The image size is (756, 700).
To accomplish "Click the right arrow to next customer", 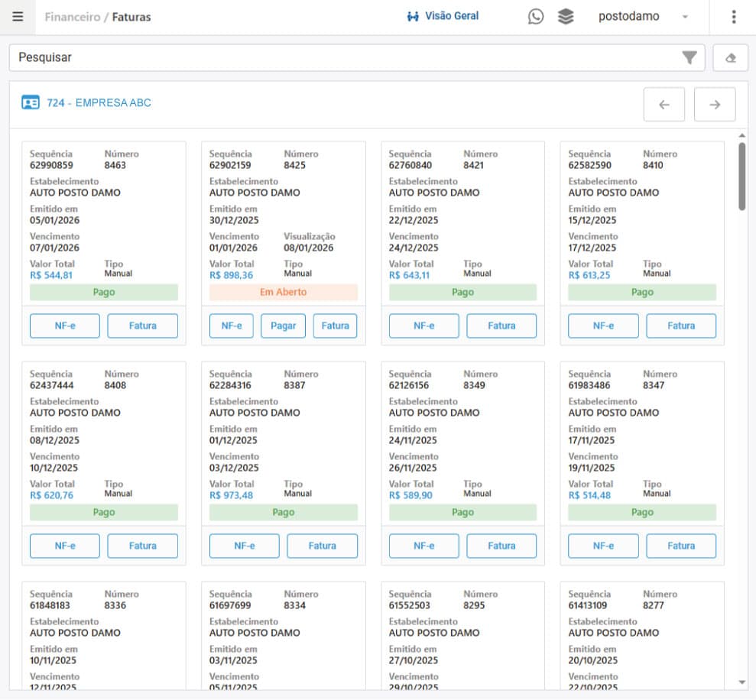I will pyautogui.click(x=714, y=105).
